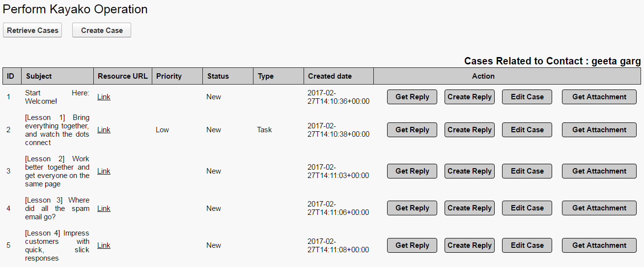
Task: Open the Link for case 4
Action: [104, 208]
